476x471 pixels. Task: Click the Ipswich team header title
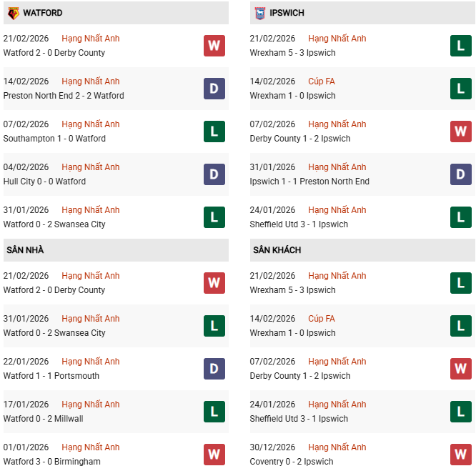287,13
